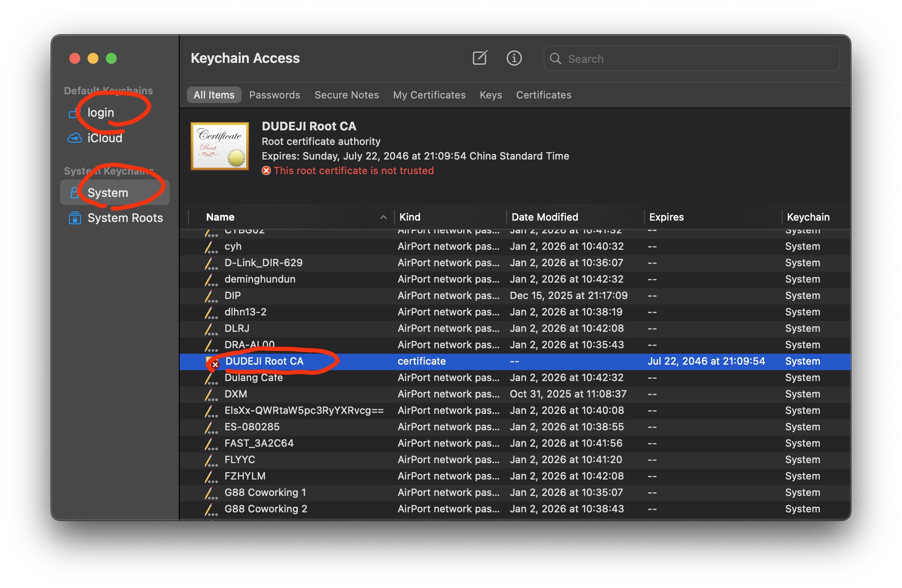
Task: Show the Secure Notes tab
Action: click(x=347, y=95)
